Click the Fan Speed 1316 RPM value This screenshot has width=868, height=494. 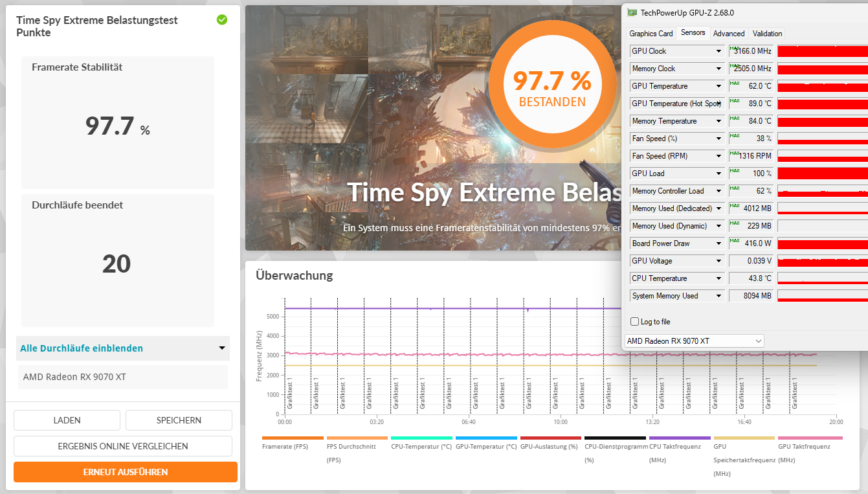[751, 156]
